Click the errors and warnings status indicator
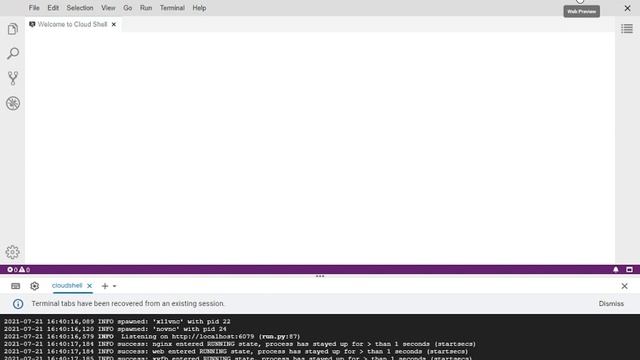 pyautogui.click(x=18, y=270)
